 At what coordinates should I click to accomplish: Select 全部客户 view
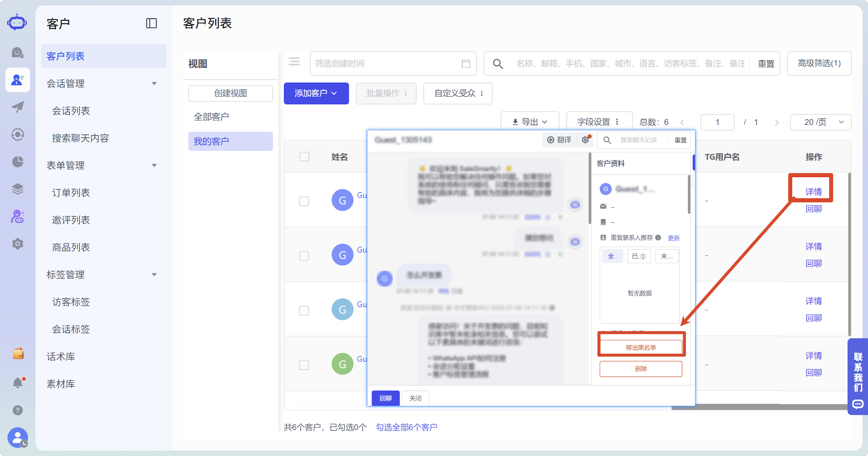pyautogui.click(x=211, y=117)
